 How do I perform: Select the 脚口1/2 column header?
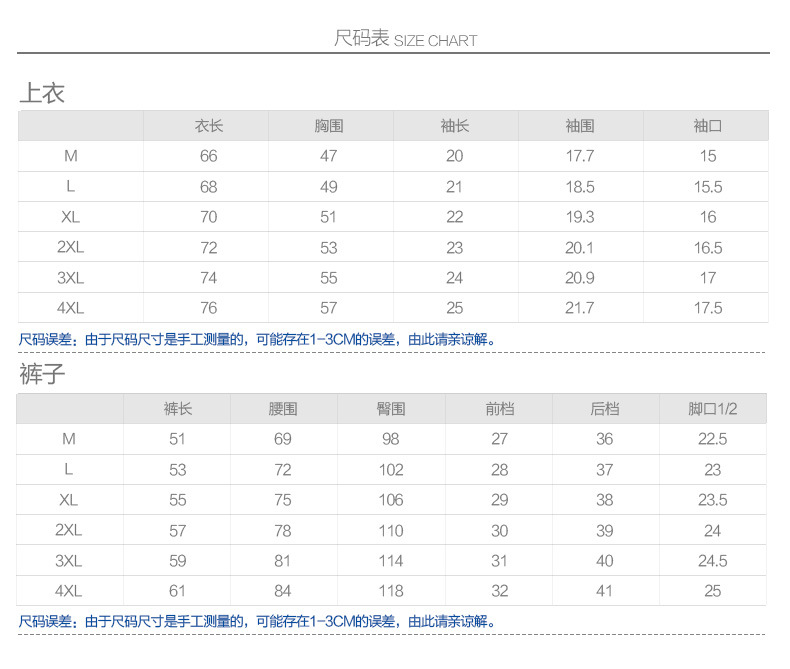coord(712,409)
